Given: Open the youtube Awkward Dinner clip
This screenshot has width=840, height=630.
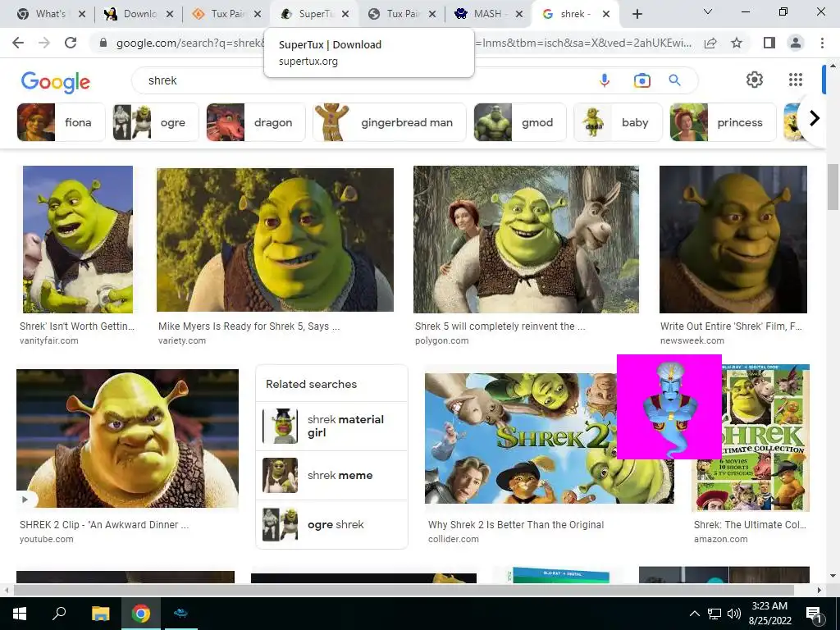Looking at the screenshot, I should coord(127,438).
